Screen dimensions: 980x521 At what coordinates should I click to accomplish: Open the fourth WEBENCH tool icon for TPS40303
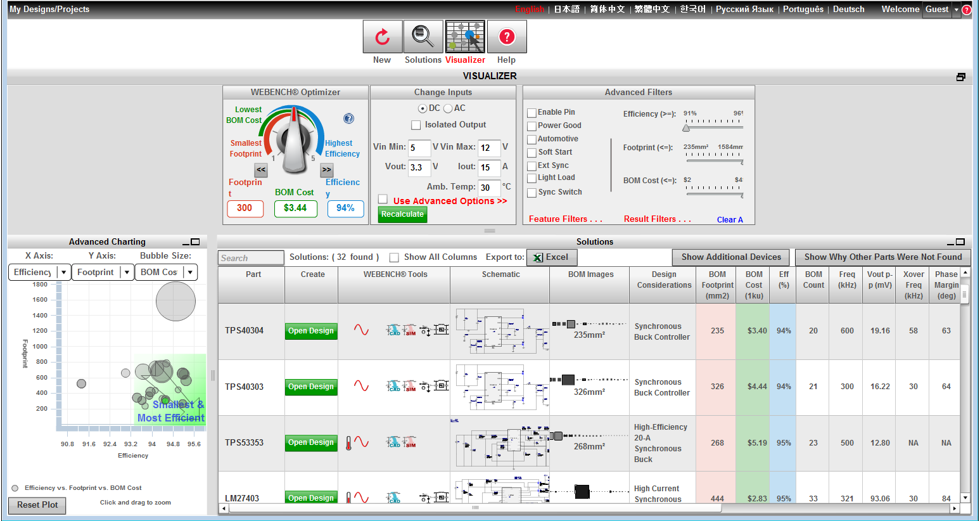tap(426, 386)
